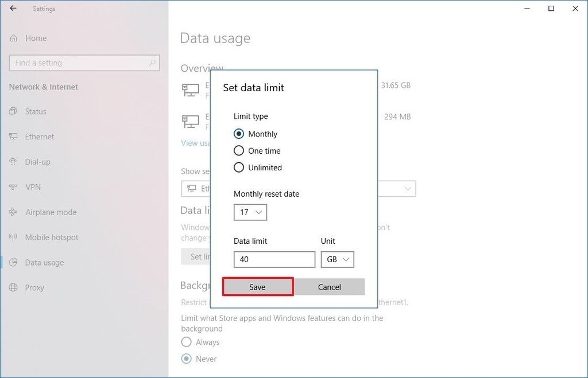588x378 pixels.
Task: Cancel the Set data limit dialog
Action: (330, 287)
